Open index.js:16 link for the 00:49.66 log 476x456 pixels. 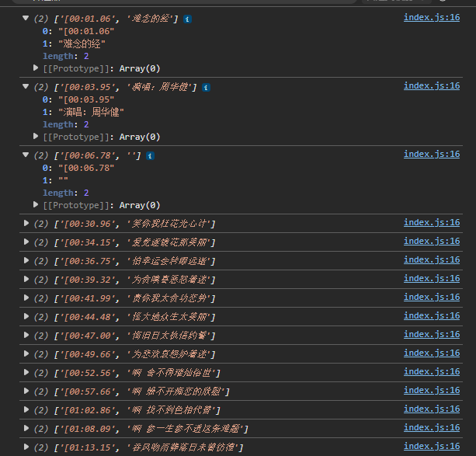coord(432,353)
